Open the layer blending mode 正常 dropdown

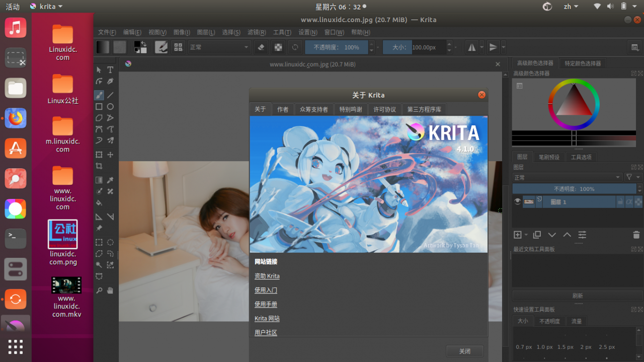567,177
